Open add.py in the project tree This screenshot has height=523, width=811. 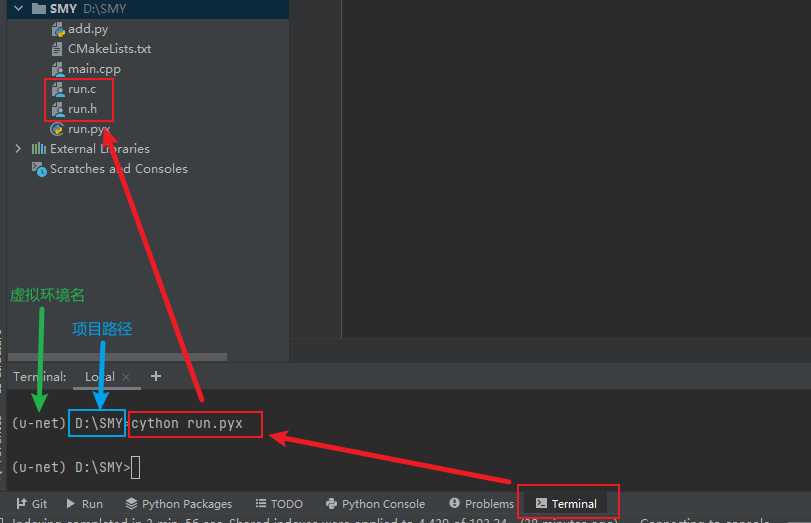pyautogui.click(x=88, y=29)
